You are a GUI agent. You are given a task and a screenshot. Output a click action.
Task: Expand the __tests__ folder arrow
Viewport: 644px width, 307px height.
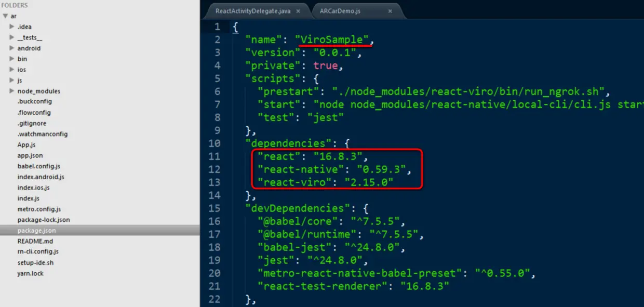[x=12, y=37]
